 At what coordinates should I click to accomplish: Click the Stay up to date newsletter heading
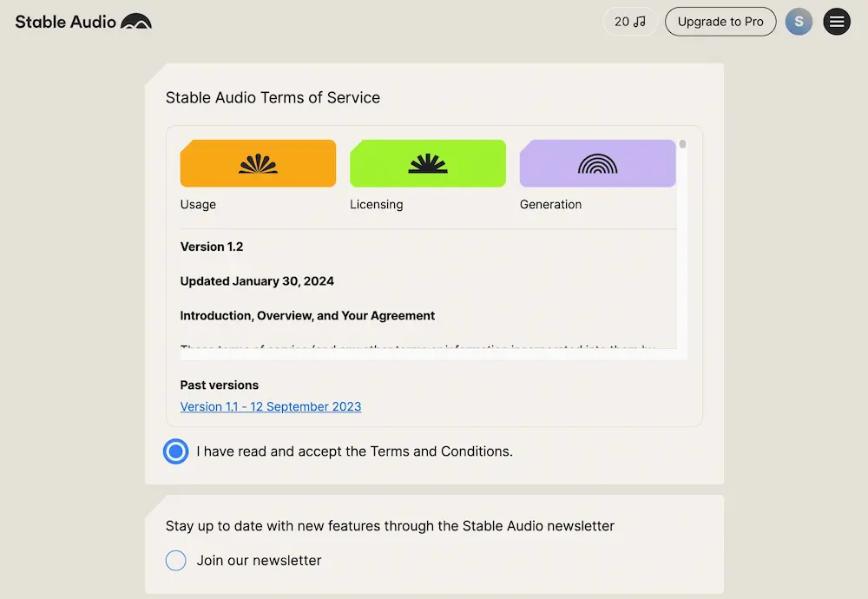point(390,526)
